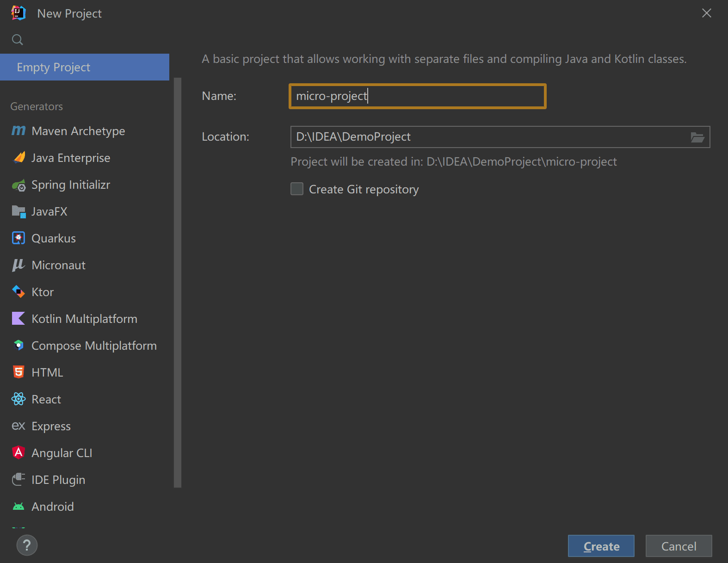This screenshot has height=563, width=728.
Task: Click the Location: label
Action: click(x=226, y=137)
